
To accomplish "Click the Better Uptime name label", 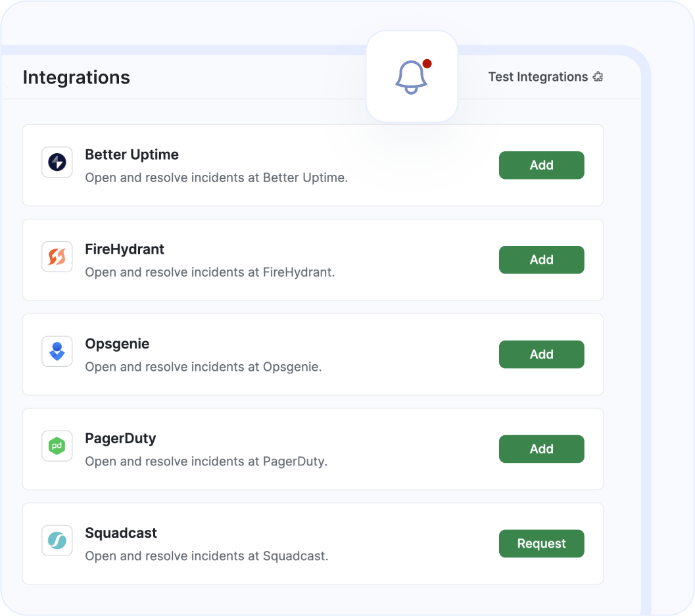I will pyautogui.click(x=132, y=154).
